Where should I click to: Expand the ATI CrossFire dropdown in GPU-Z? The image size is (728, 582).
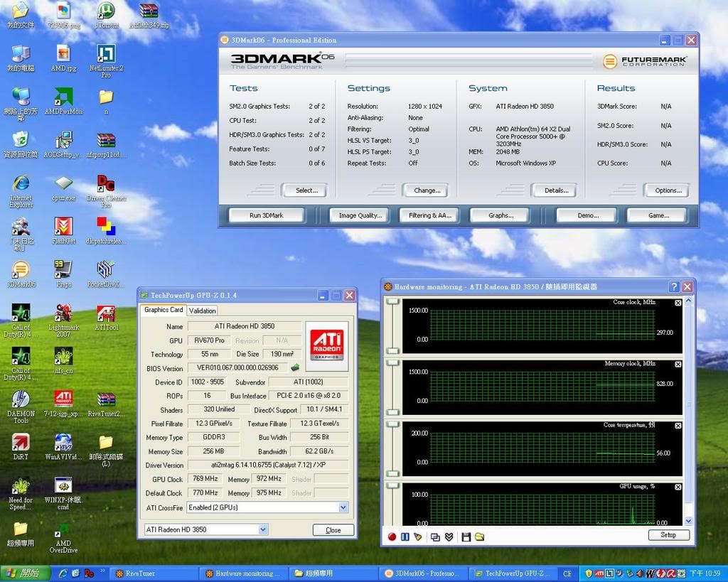343,507
